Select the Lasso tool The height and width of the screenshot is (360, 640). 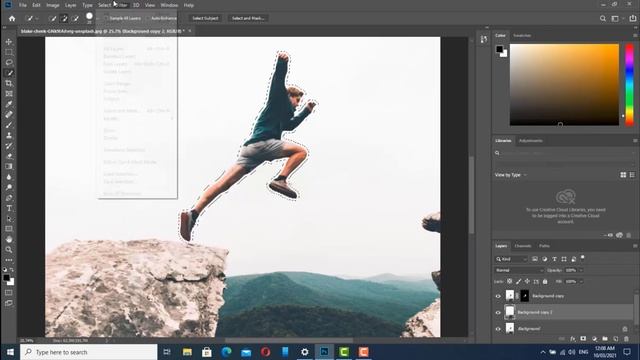tap(9, 62)
